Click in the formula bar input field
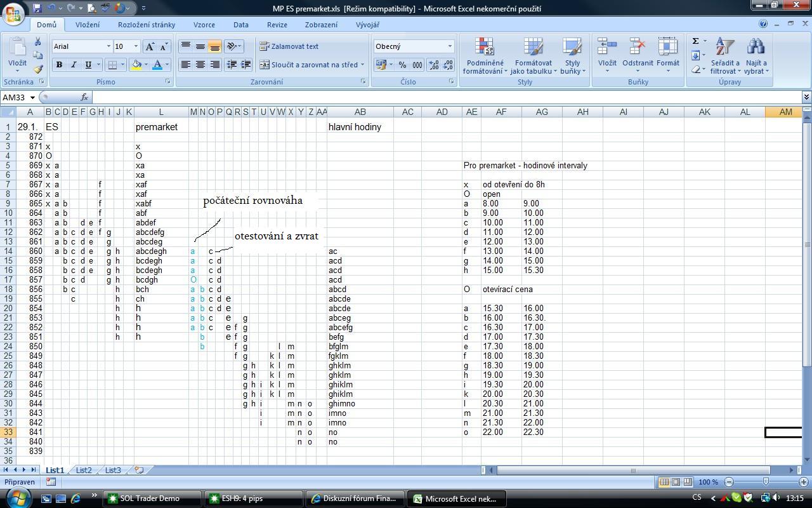The width and height of the screenshot is (812, 508). point(444,97)
